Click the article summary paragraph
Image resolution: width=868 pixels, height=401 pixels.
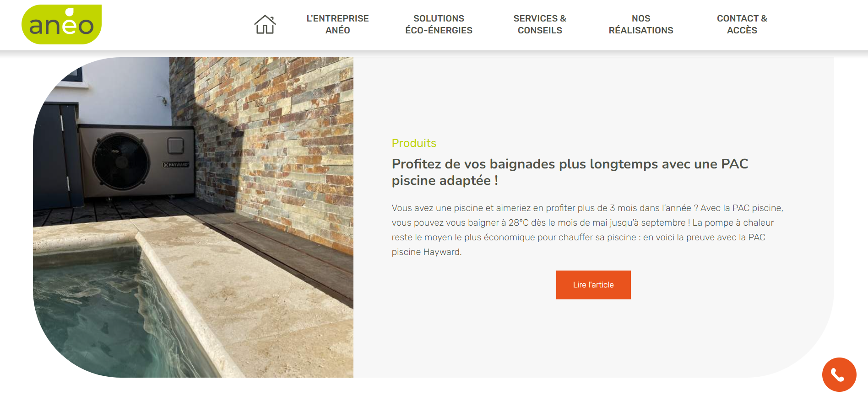click(587, 230)
